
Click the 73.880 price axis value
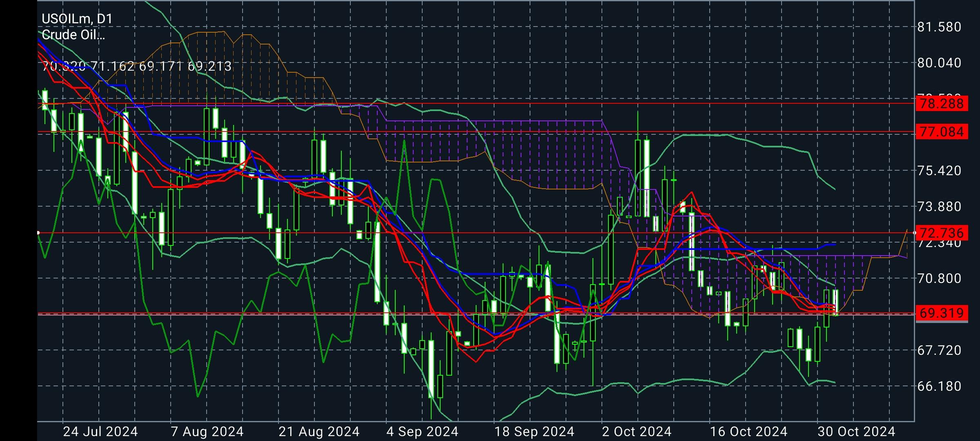[x=939, y=207]
